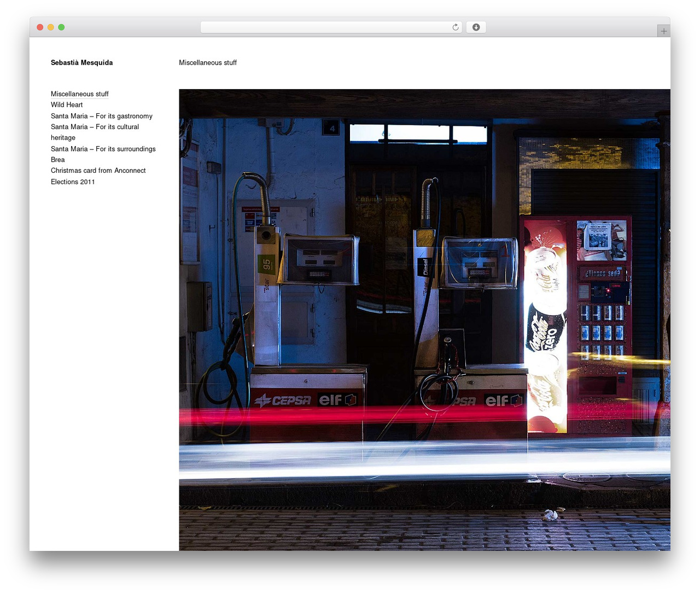The image size is (700, 593).
Task: Click the reload page icon
Action: [455, 27]
